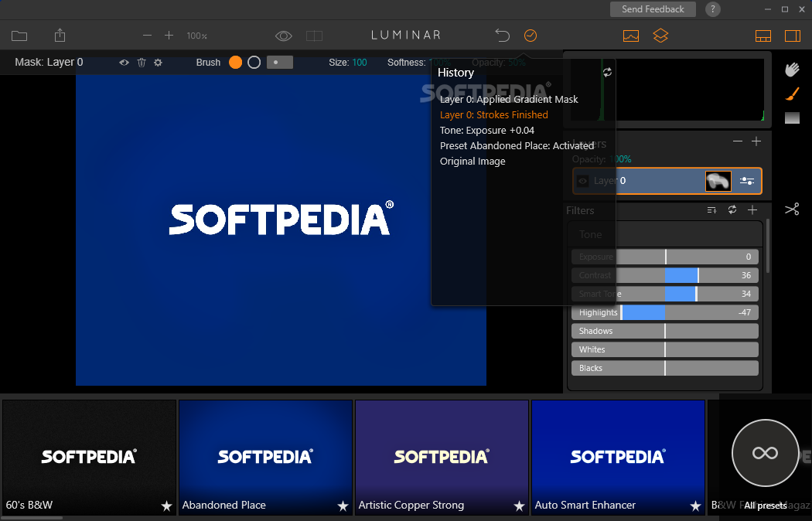The width and height of the screenshot is (812, 521).
Task: Favorite Artistic Copper Strong star
Action: tap(519, 506)
